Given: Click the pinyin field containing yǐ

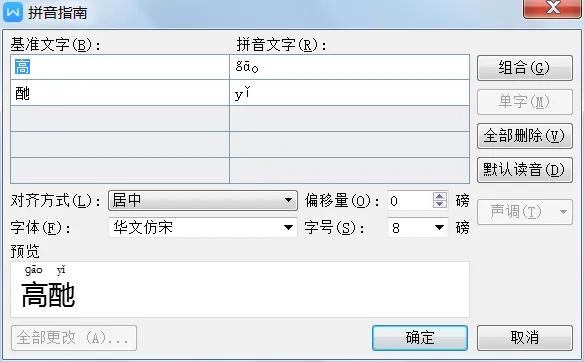Looking at the screenshot, I should coord(349,93).
